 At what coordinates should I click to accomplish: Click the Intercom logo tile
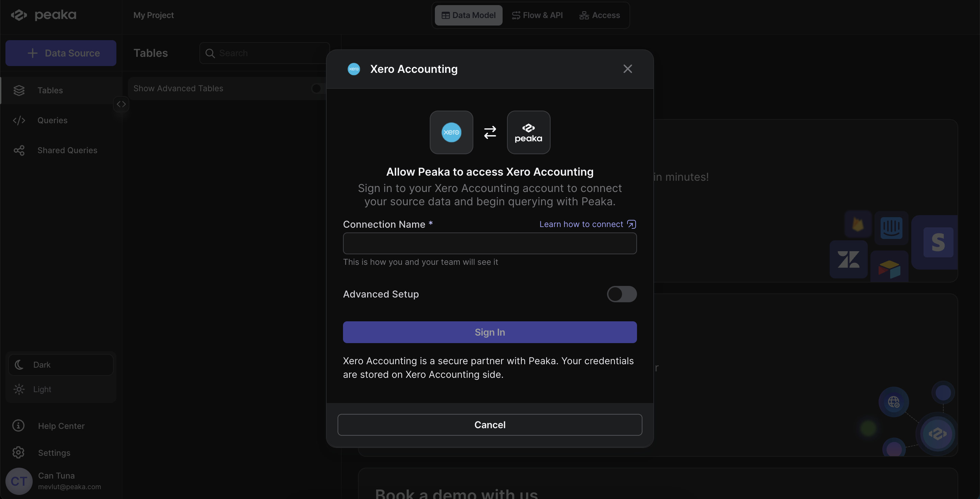[891, 228]
